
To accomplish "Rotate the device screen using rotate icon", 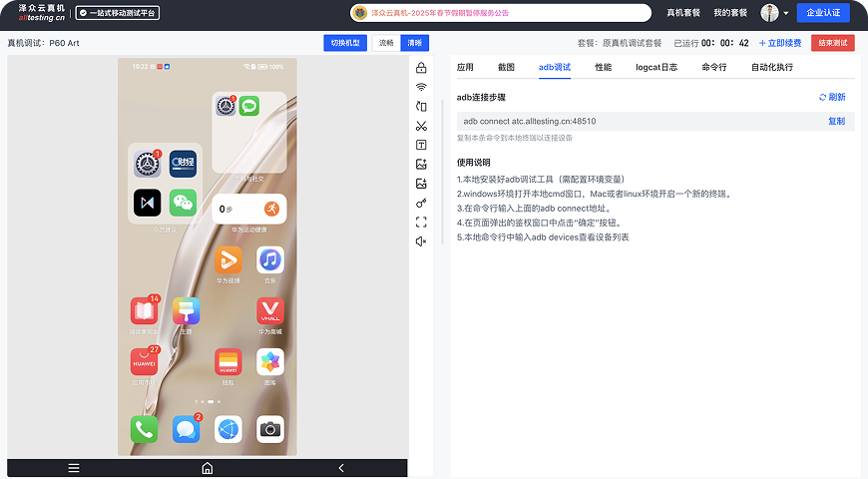I will pos(421,106).
